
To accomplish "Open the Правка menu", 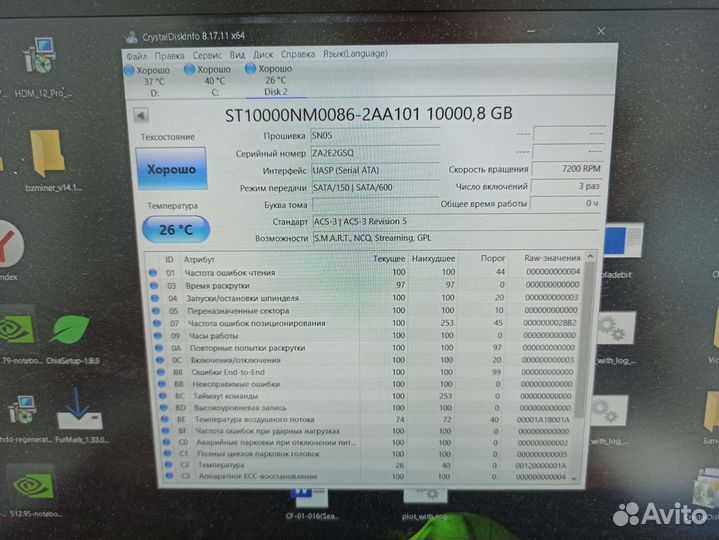I will click(169, 55).
